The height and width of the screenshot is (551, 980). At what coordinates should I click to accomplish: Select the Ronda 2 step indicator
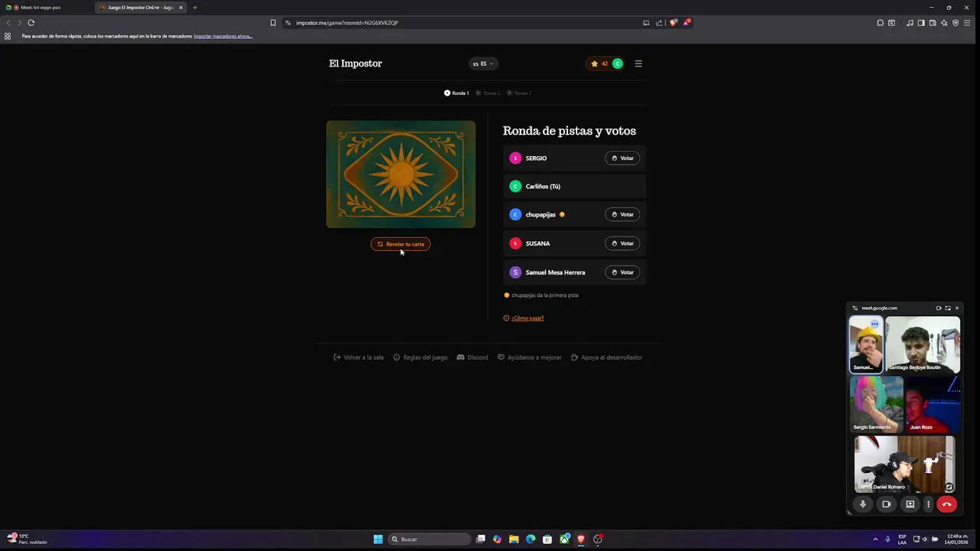pos(488,93)
